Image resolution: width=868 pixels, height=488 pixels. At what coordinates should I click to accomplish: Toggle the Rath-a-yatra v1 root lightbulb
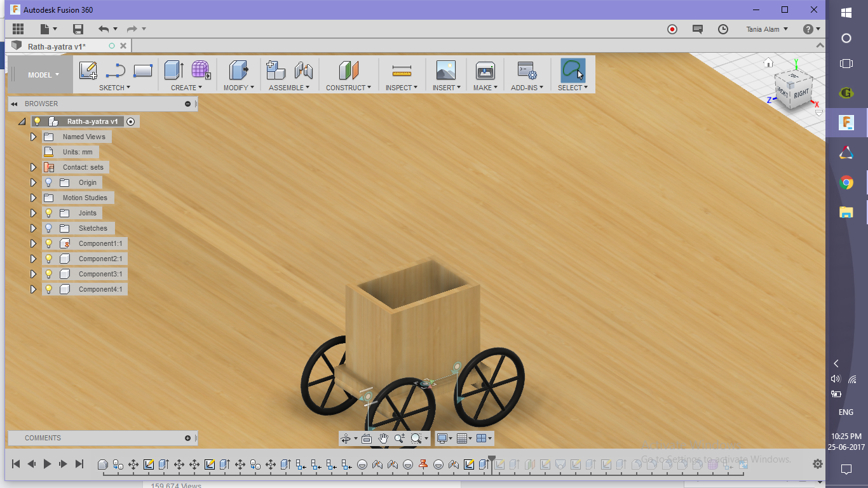click(x=37, y=121)
